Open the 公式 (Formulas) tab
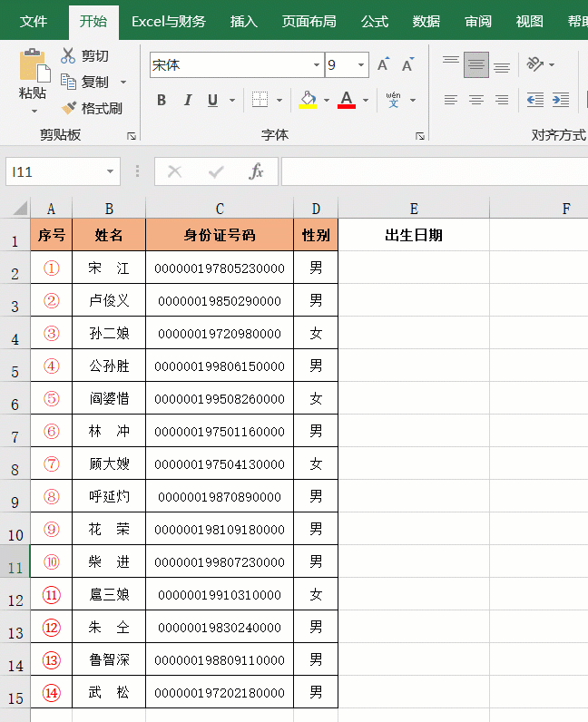This screenshot has height=722, width=588. (x=374, y=21)
